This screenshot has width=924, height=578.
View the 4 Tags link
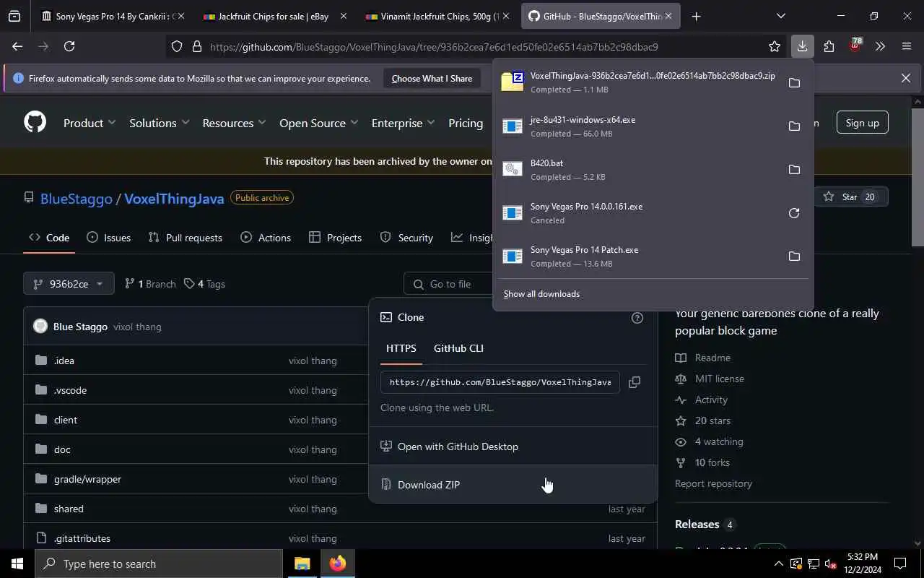pyautogui.click(x=204, y=284)
